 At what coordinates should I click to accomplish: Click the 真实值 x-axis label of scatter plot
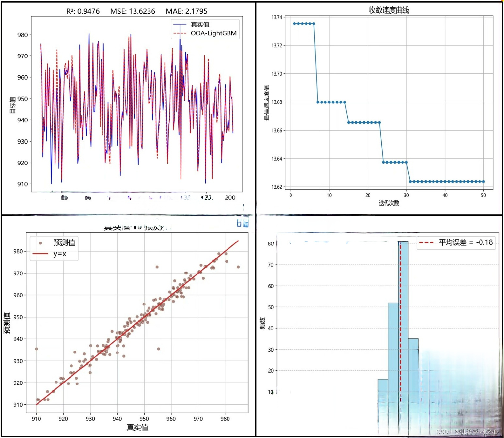(x=137, y=427)
